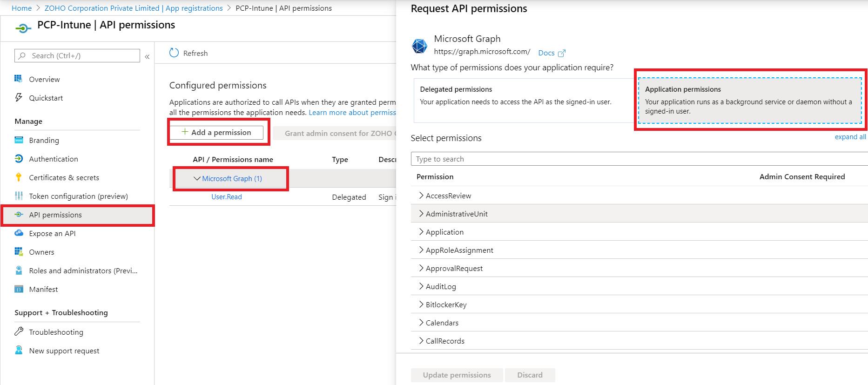Select Token configuration (preview) in sidebar

pos(78,196)
